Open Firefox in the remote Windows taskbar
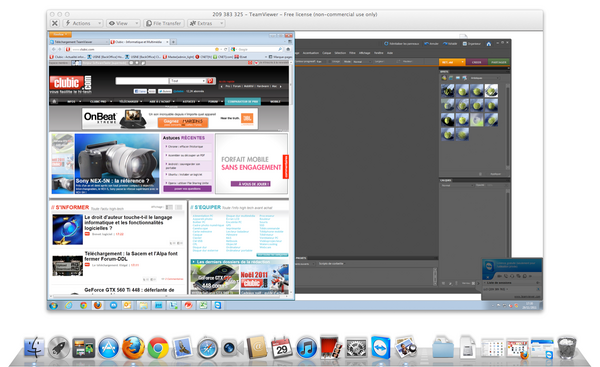600x367 pixels. 98,305
